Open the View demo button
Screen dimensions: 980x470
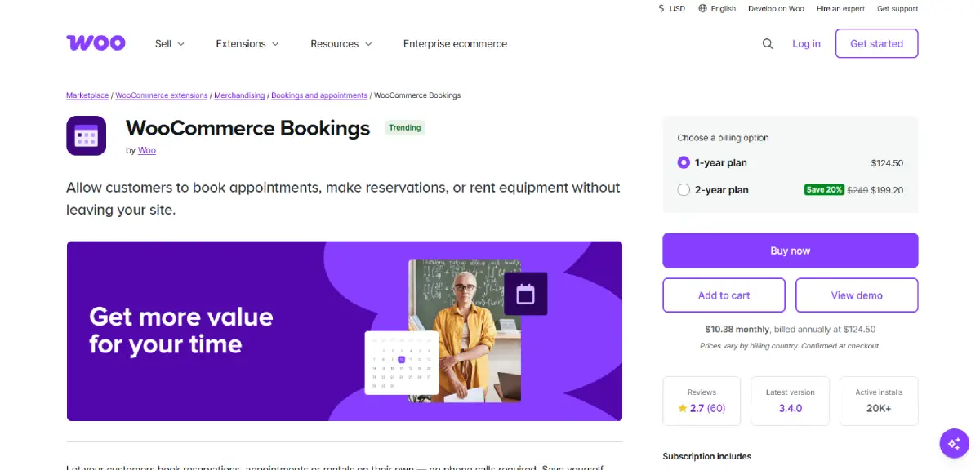pos(857,295)
